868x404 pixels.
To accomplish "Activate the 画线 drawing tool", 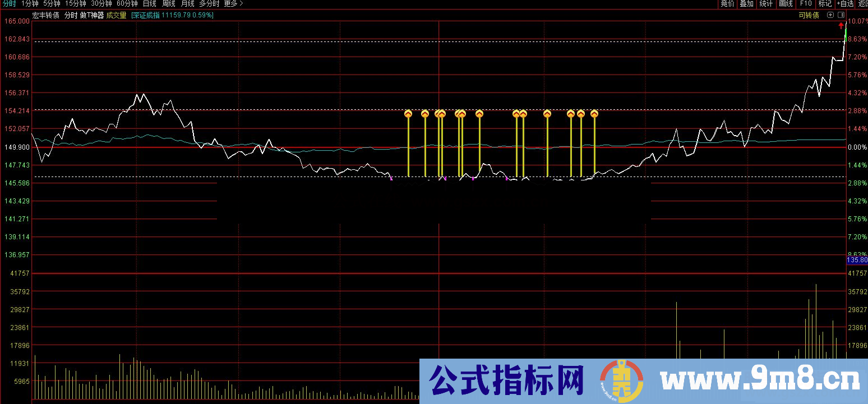I will (784, 3).
